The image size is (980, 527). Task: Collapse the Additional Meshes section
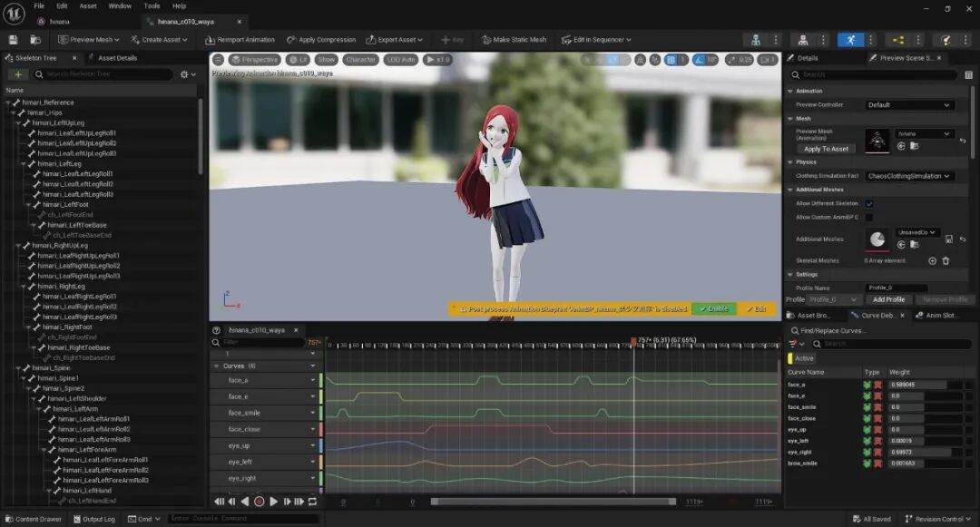tap(790, 190)
